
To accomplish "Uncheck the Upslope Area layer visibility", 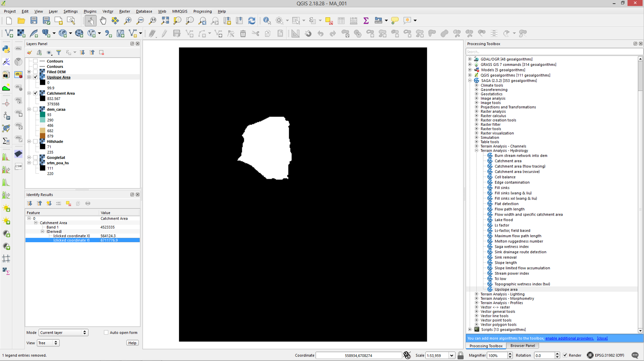I will pos(36,77).
